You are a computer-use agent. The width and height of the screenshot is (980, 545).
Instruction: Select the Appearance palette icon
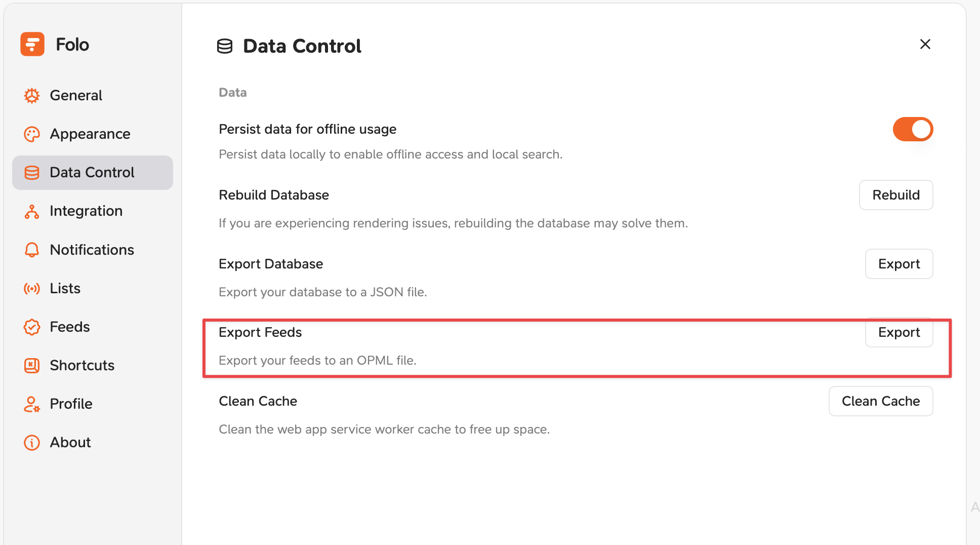click(32, 134)
